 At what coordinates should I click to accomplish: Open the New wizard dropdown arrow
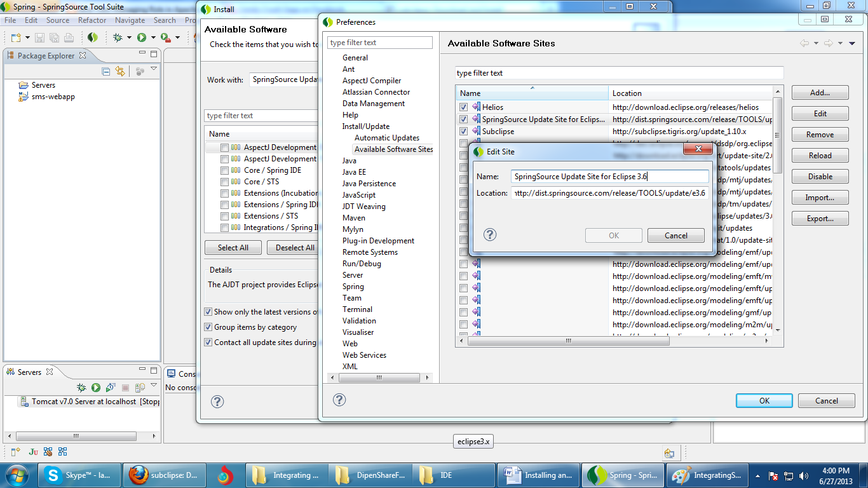(27, 38)
